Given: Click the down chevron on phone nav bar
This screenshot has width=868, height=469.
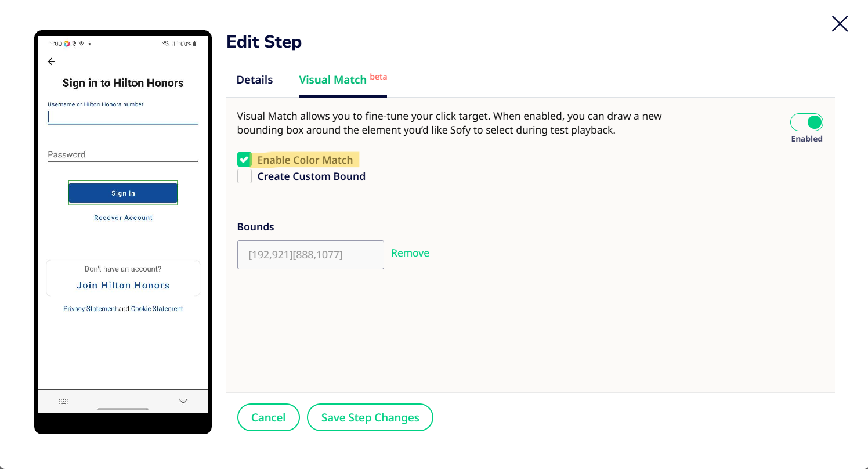Looking at the screenshot, I should (x=183, y=401).
